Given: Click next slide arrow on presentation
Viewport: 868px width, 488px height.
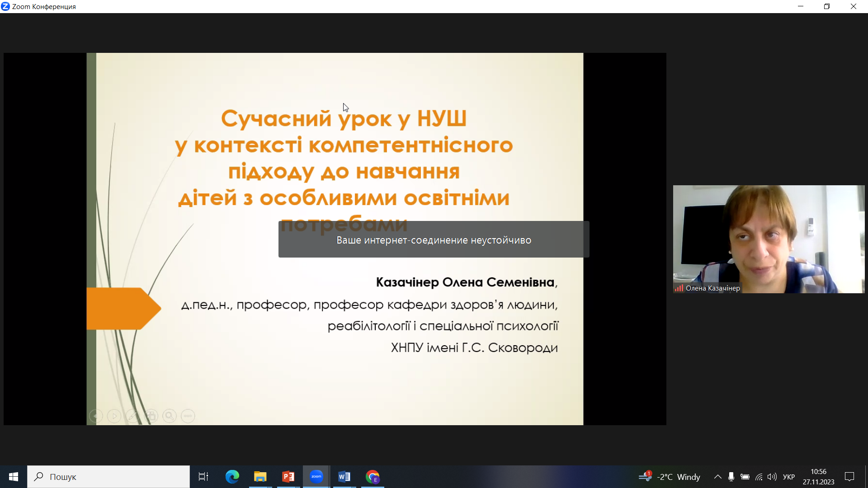Looking at the screenshot, I should click(x=114, y=416).
